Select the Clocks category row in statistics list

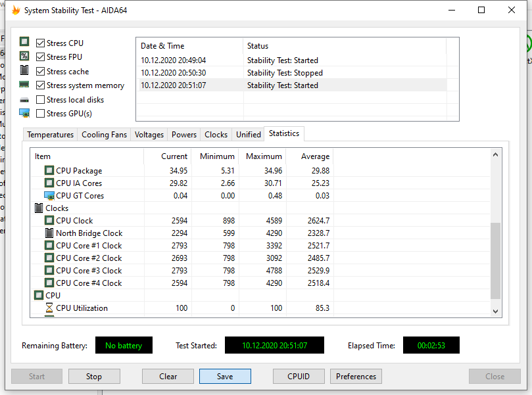(x=57, y=208)
